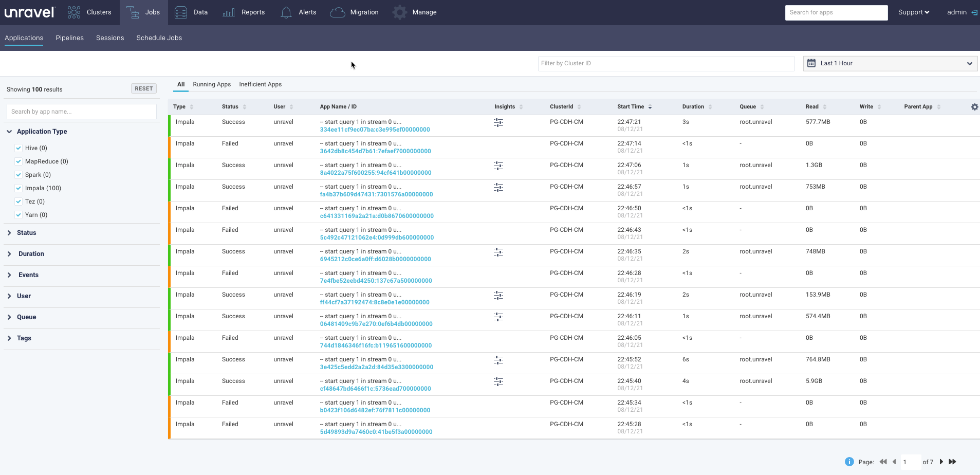Click the Search by app name field
The height and width of the screenshot is (475, 980).
82,112
